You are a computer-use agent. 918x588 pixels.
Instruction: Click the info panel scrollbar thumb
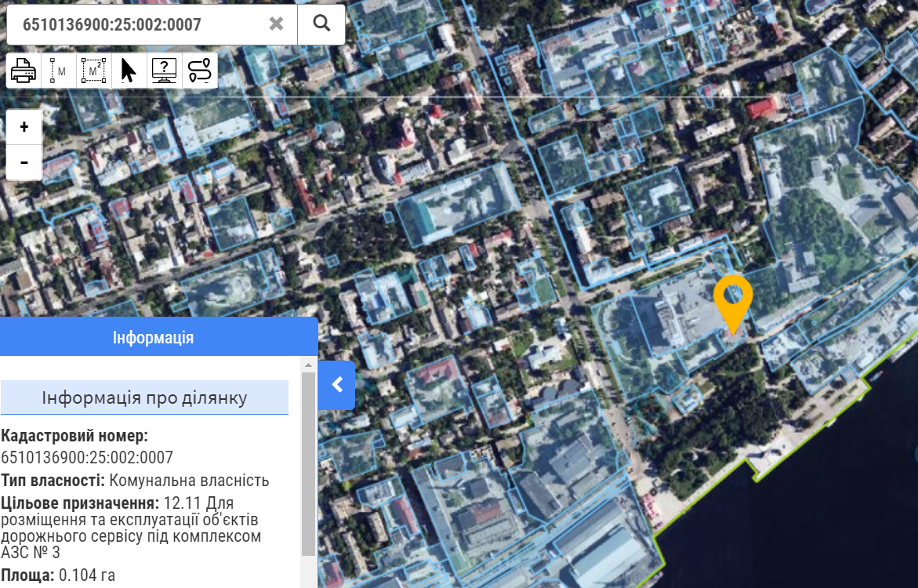pos(309,464)
